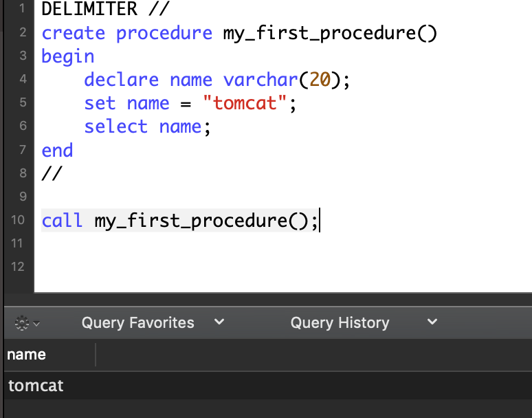
Task: Click the divider right of the name column header
Action: 96,355
